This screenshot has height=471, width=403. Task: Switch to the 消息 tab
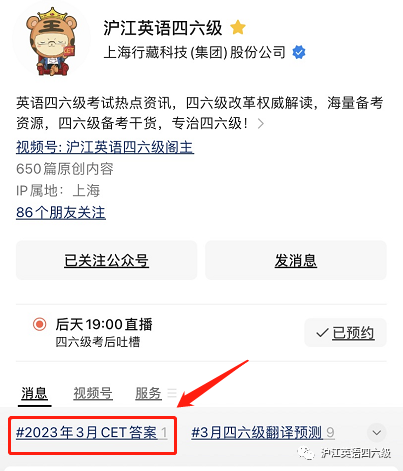34,393
